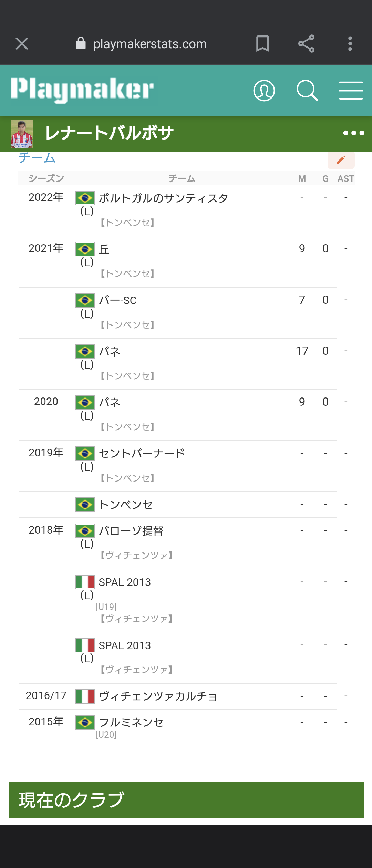Open the Playmaker hamburger menu
Image resolution: width=372 pixels, height=868 pixels.
point(351,91)
